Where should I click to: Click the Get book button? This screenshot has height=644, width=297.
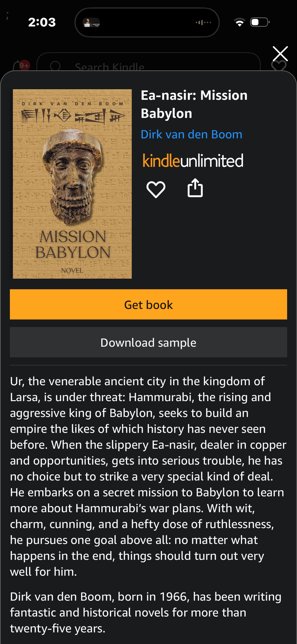pos(148,304)
